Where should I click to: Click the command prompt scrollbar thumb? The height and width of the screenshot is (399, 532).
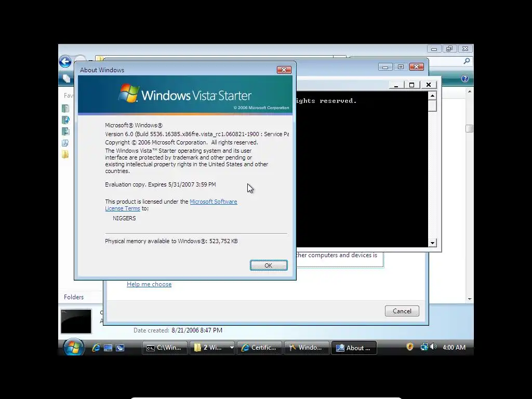tap(432, 105)
